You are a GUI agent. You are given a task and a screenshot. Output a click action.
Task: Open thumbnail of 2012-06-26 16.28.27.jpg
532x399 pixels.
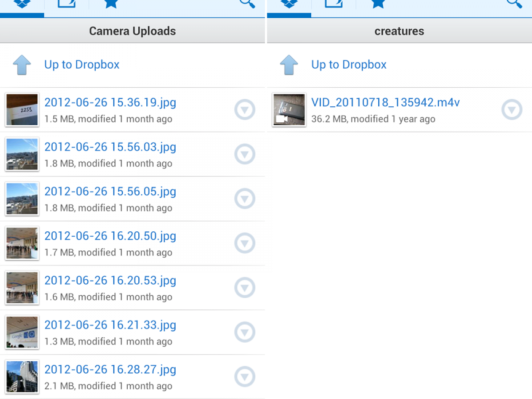(x=22, y=377)
